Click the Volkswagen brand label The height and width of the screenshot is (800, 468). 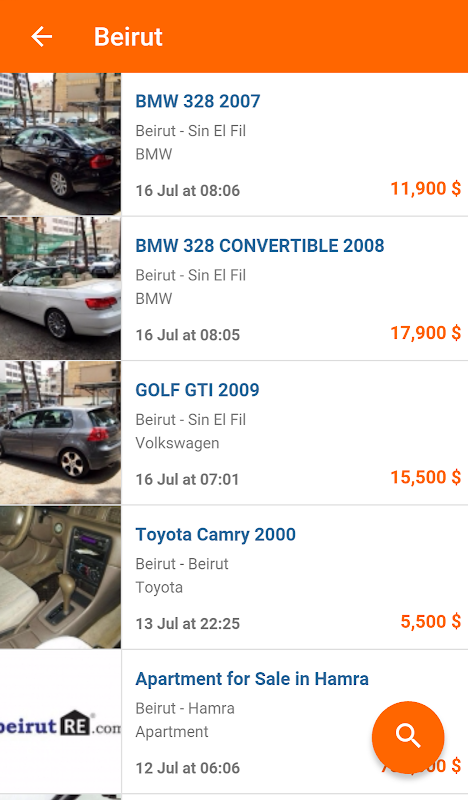point(177,443)
